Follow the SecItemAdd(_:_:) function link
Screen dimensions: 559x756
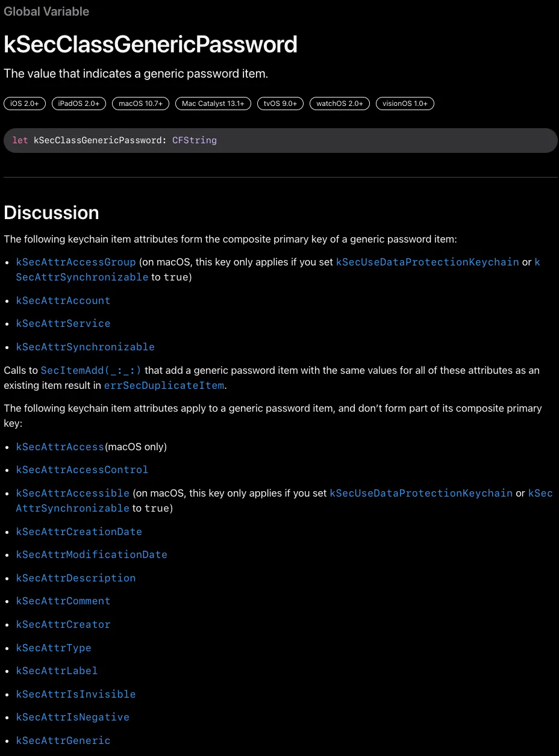tap(90, 370)
